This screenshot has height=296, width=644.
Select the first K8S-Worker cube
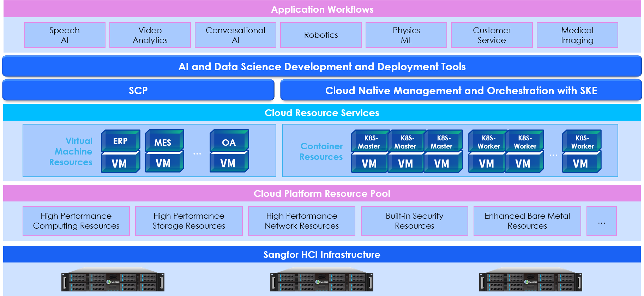coord(488,141)
